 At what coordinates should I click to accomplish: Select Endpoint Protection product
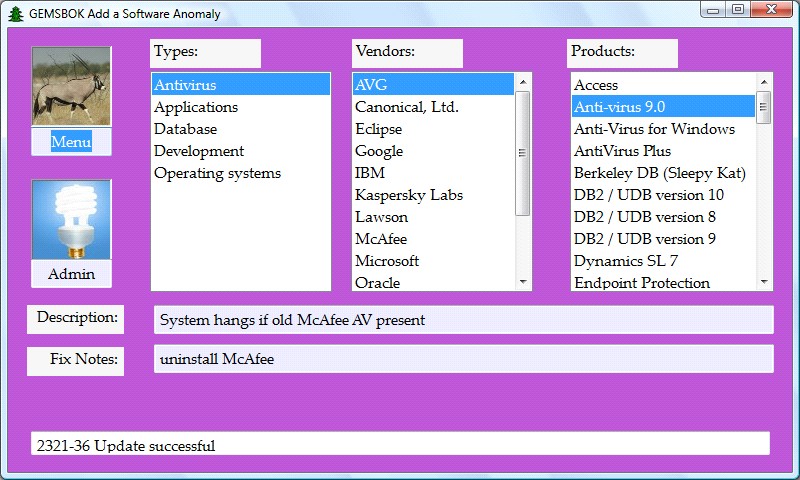[663, 282]
